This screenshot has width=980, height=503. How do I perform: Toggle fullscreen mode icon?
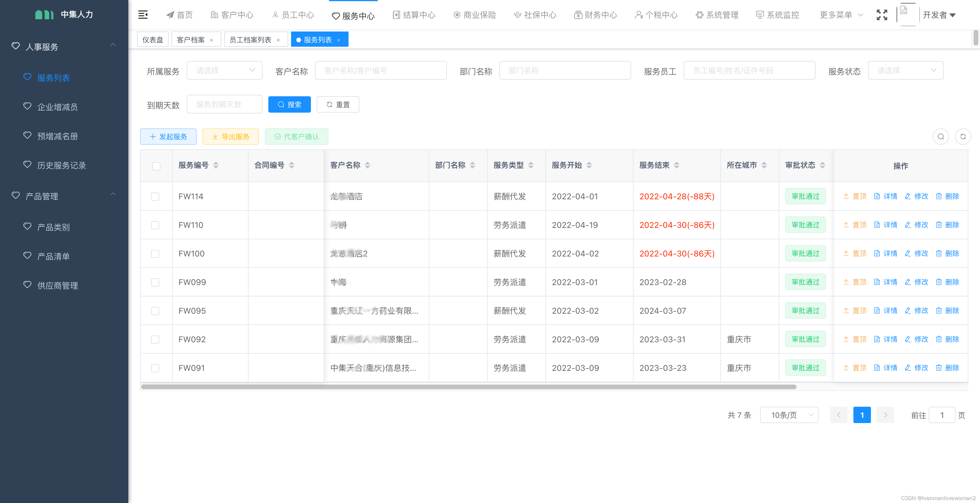882,15
